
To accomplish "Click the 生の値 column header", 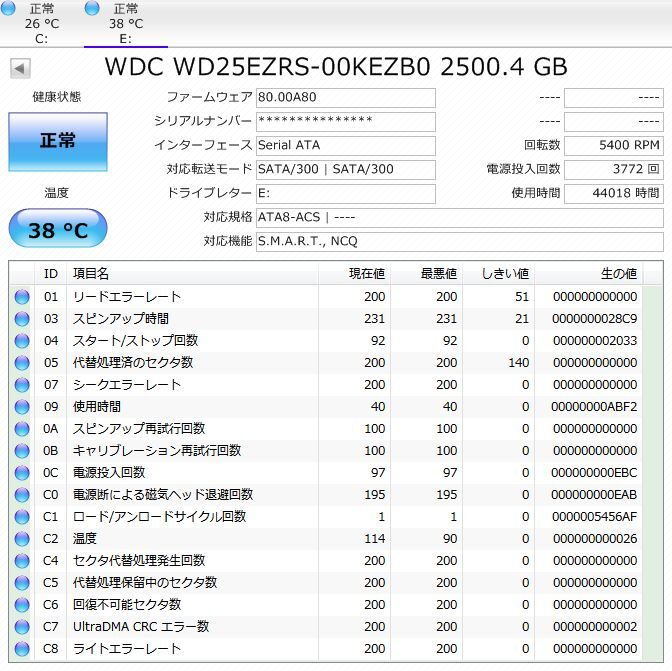I will point(588,273).
